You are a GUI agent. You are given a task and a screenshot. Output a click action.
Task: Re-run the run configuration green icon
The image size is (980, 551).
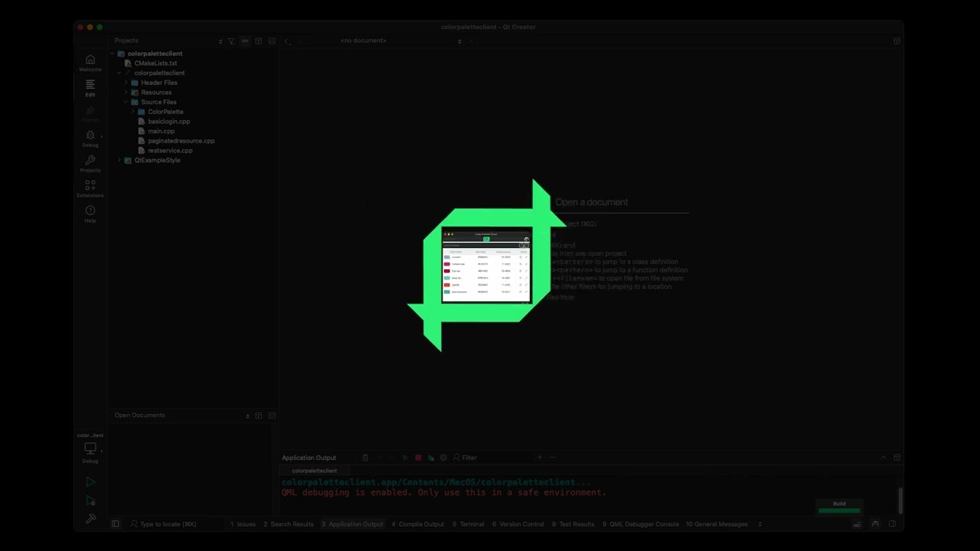(x=405, y=458)
